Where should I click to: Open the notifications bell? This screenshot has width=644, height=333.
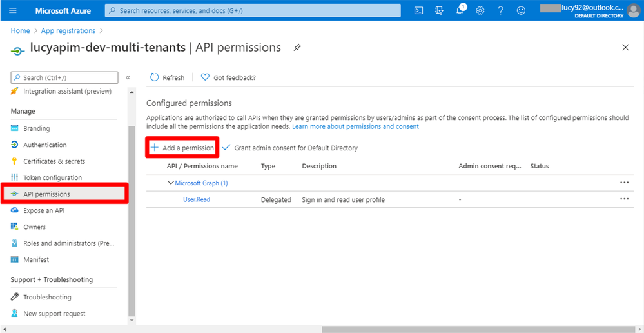(x=460, y=11)
